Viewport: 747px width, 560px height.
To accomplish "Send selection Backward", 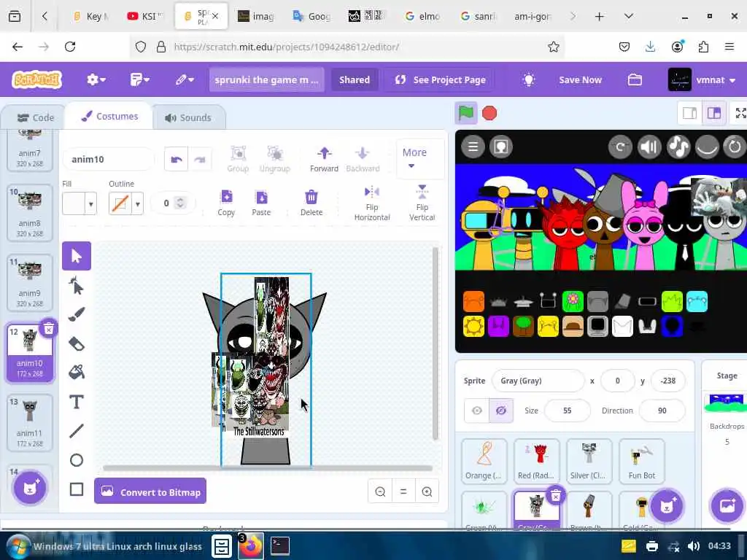I will click(x=363, y=159).
